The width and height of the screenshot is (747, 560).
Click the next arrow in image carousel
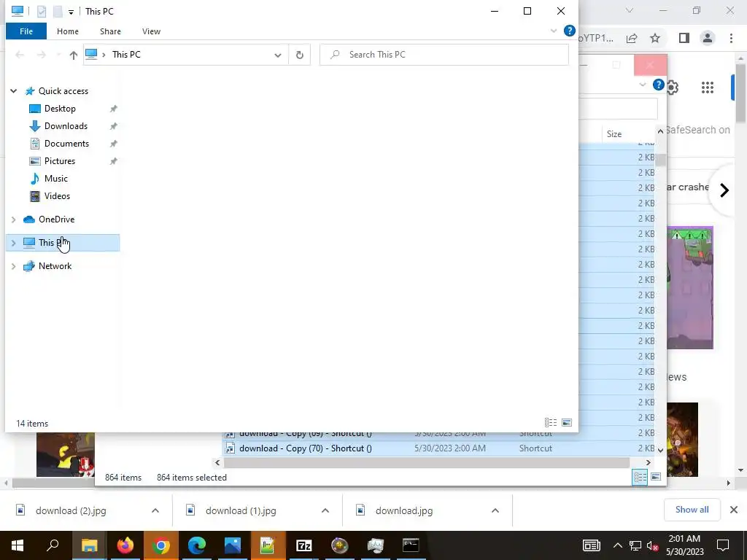click(x=724, y=190)
